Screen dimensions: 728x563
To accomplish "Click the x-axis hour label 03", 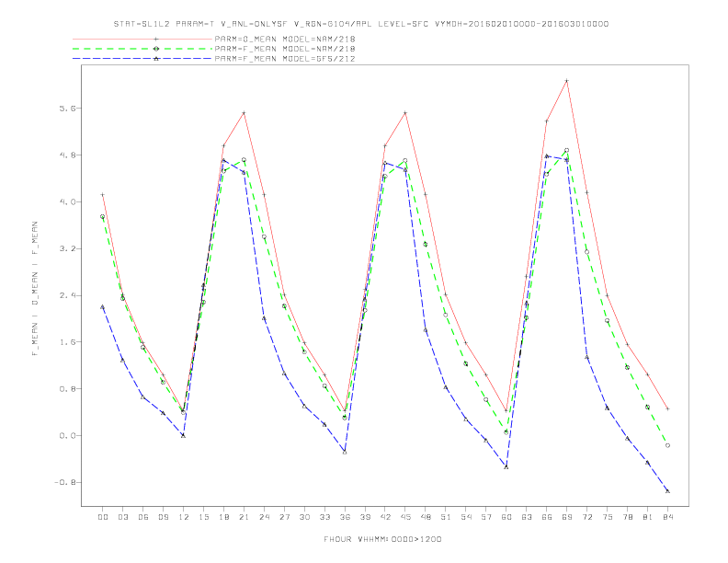I will (x=122, y=517).
